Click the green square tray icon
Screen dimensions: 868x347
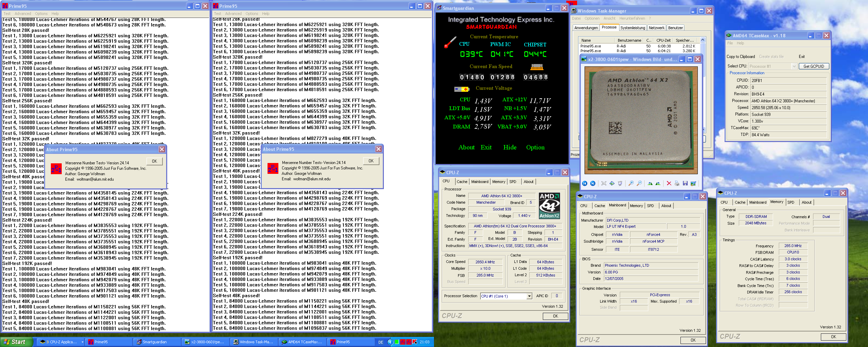396,342
